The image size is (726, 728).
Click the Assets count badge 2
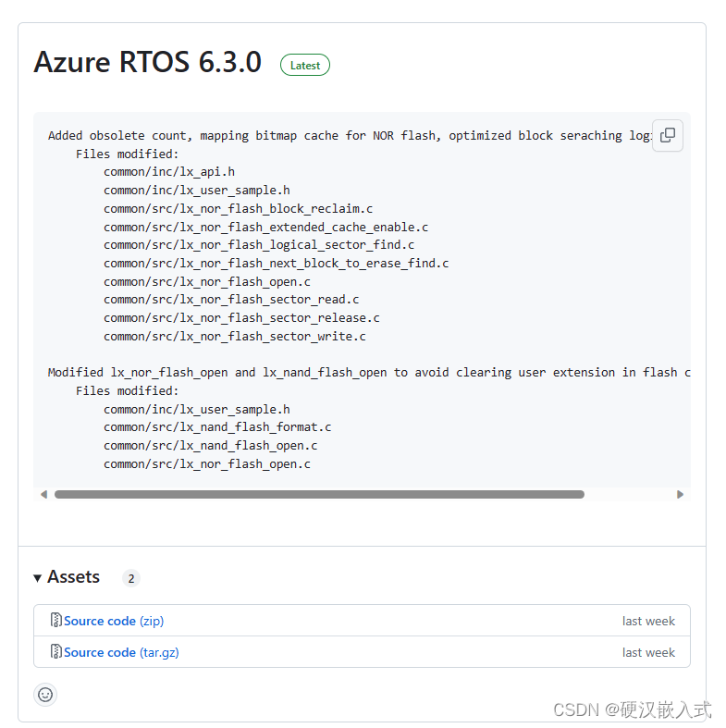(x=131, y=578)
